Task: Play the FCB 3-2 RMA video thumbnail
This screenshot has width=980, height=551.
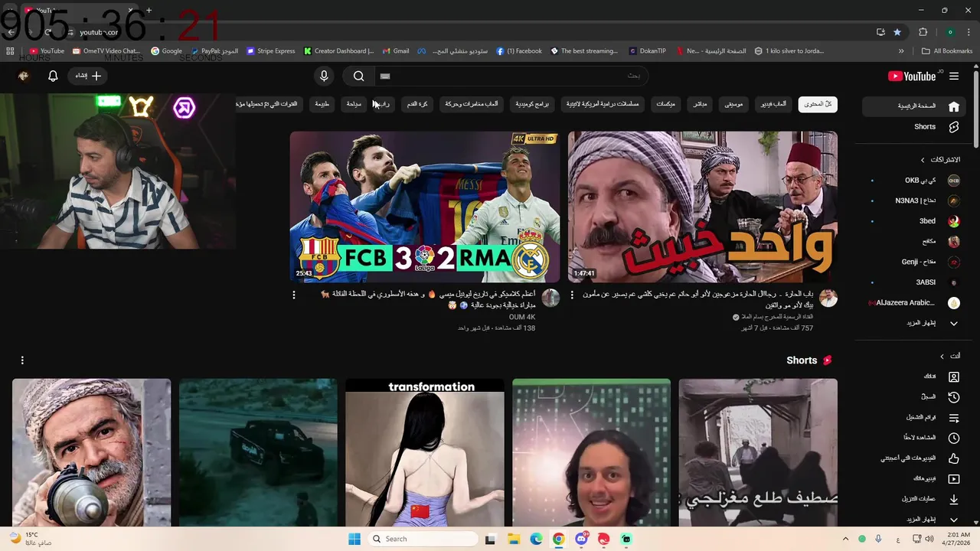Action: [x=425, y=207]
